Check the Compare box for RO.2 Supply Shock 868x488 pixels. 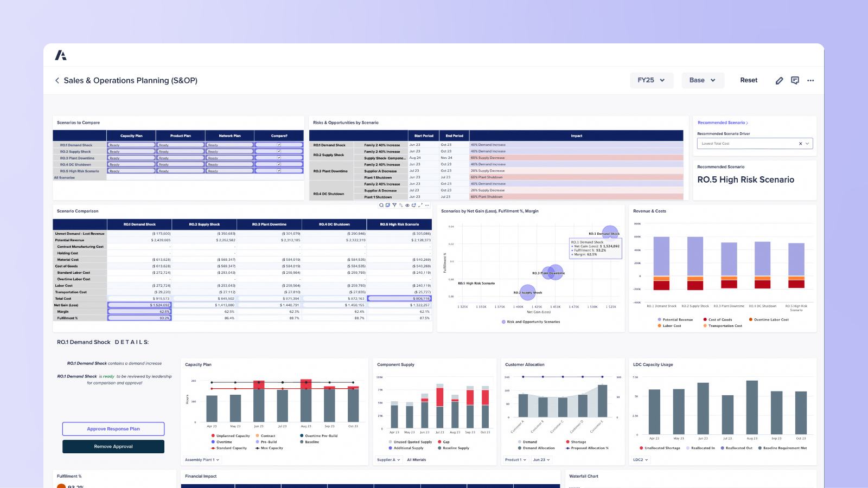[279, 151]
